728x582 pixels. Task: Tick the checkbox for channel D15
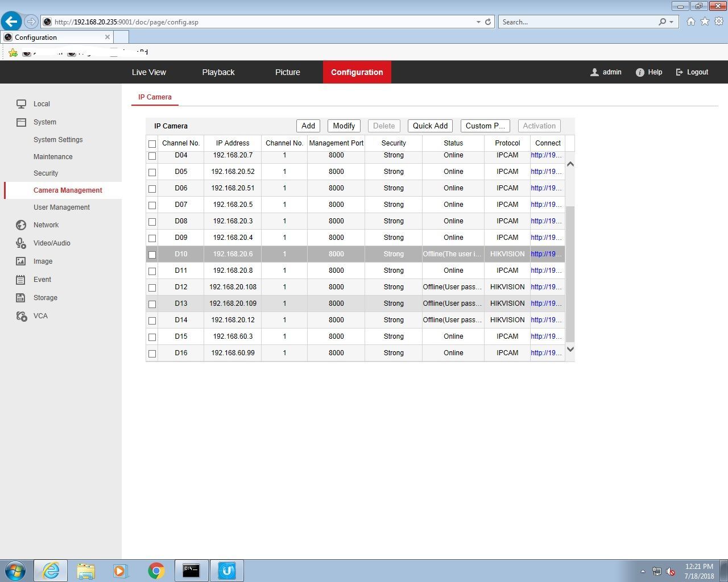click(152, 337)
